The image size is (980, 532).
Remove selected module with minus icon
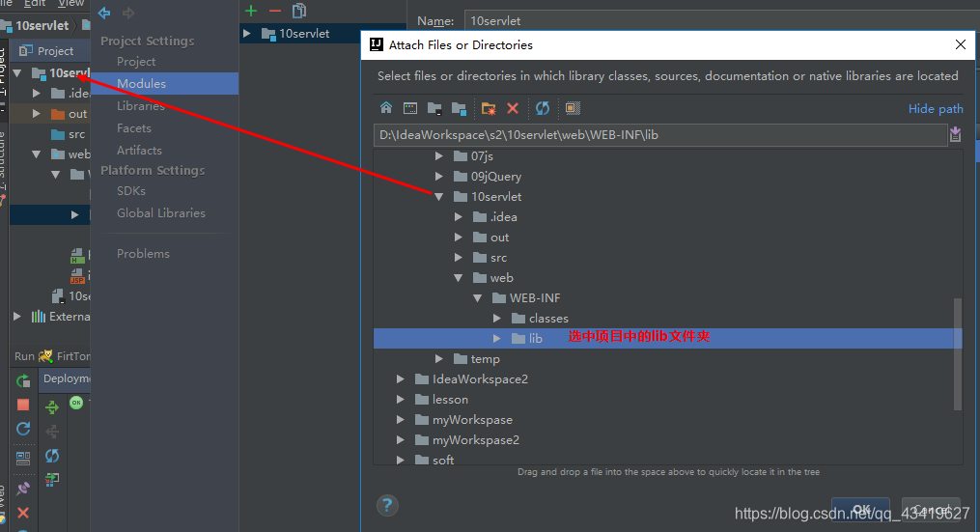[275, 11]
